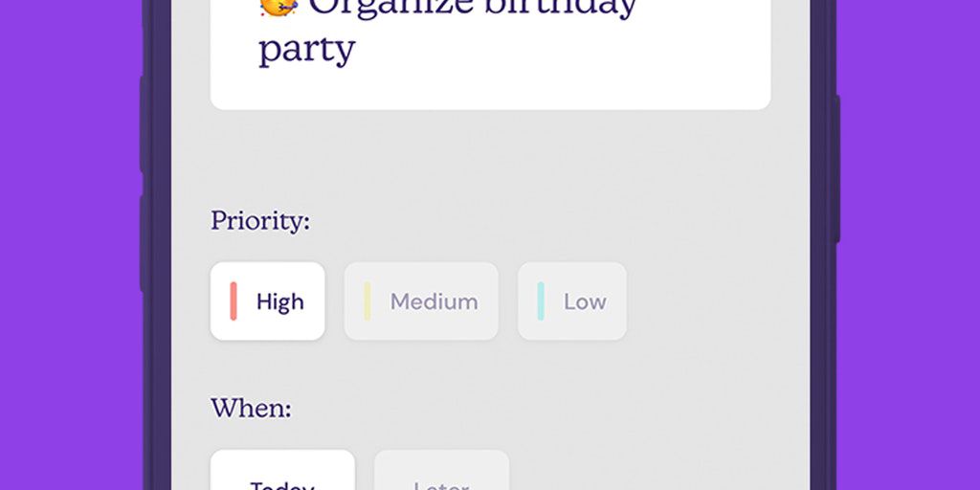The width and height of the screenshot is (980, 490).
Task: Click the word 'party' in the title
Action: pos(306,48)
